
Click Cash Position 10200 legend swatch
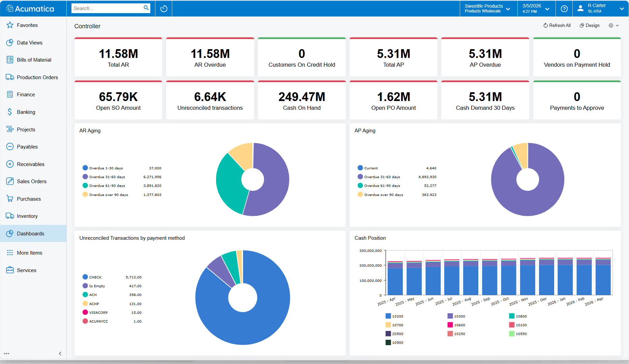[x=388, y=316]
